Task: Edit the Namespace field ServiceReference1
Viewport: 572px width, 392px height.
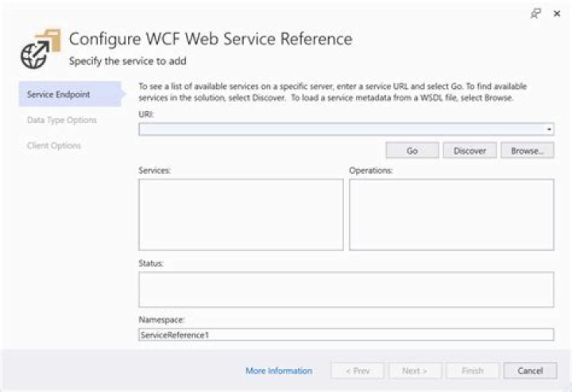Action: [x=346, y=335]
